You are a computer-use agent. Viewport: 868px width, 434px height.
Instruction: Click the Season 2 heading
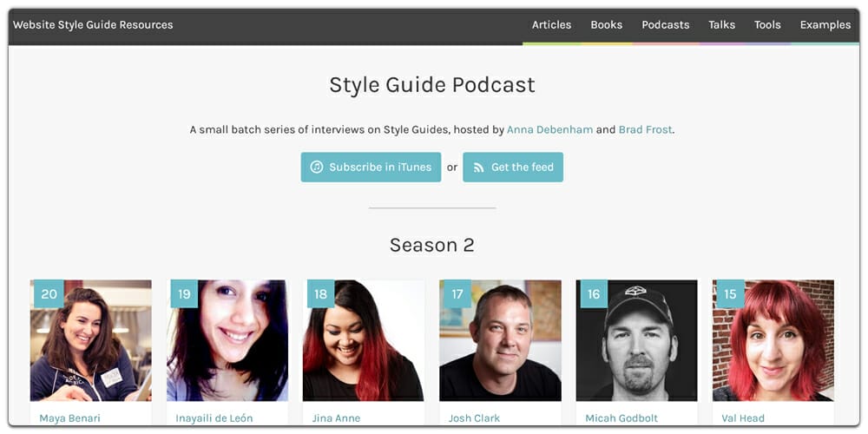coord(431,245)
